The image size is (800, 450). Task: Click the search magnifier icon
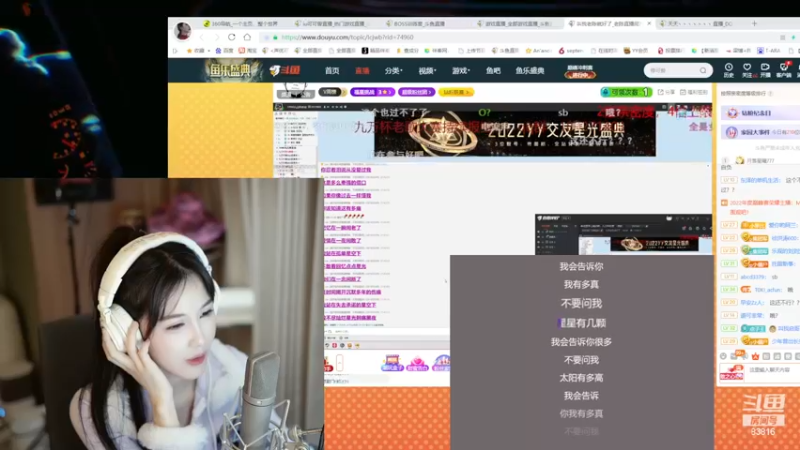click(x=703, y=70)
